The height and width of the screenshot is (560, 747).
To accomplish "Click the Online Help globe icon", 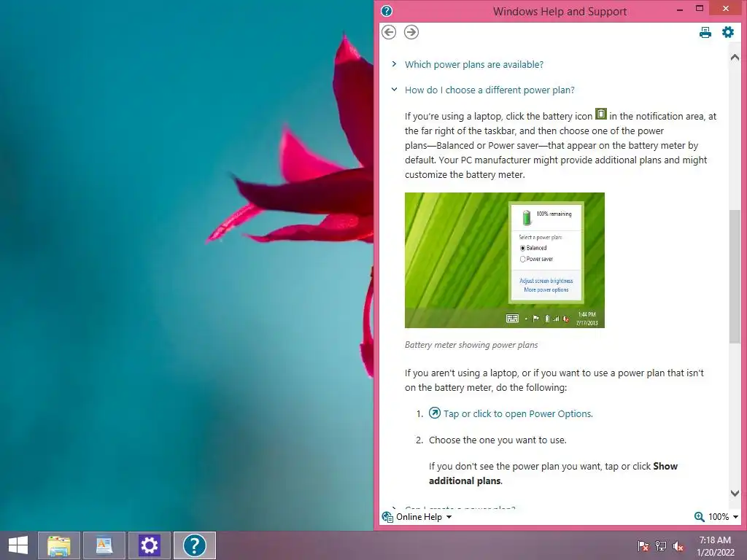I will [387, 517].
